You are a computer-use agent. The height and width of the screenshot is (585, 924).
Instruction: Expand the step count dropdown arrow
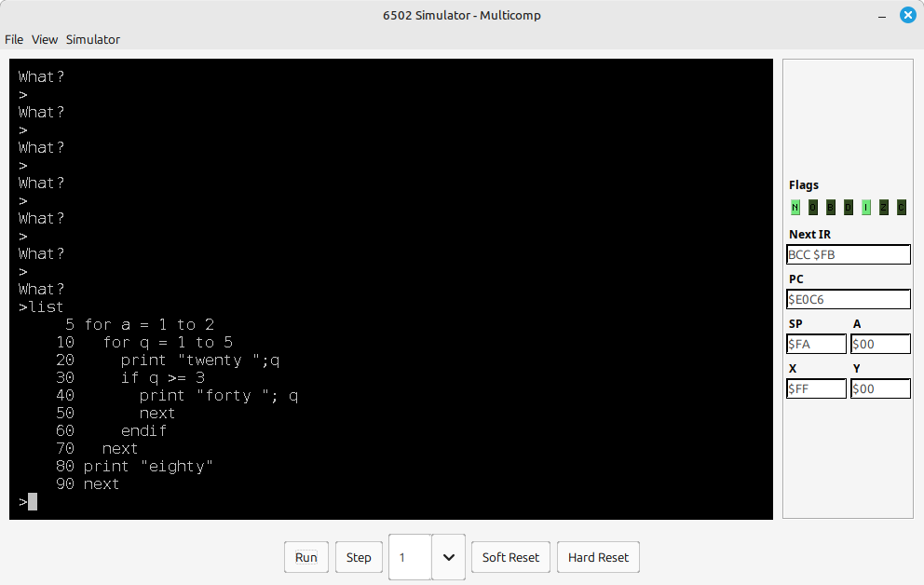pos(448,557)
